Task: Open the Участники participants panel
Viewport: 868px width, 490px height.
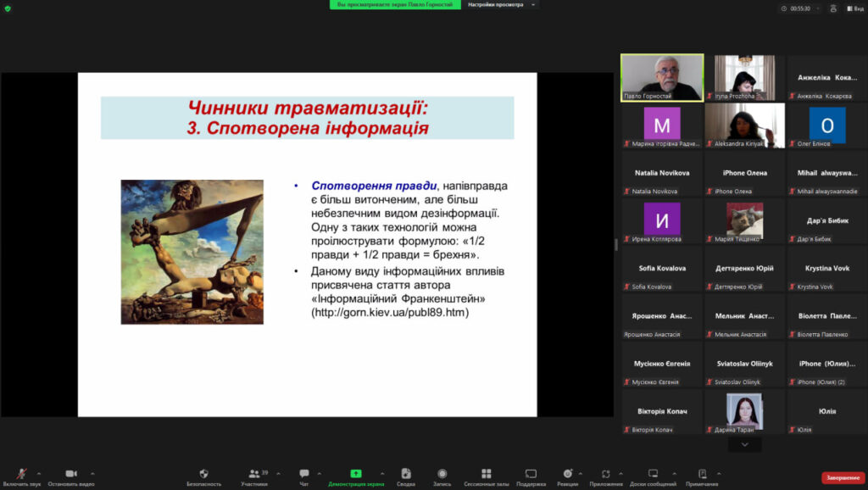Action: click(253, 475)
